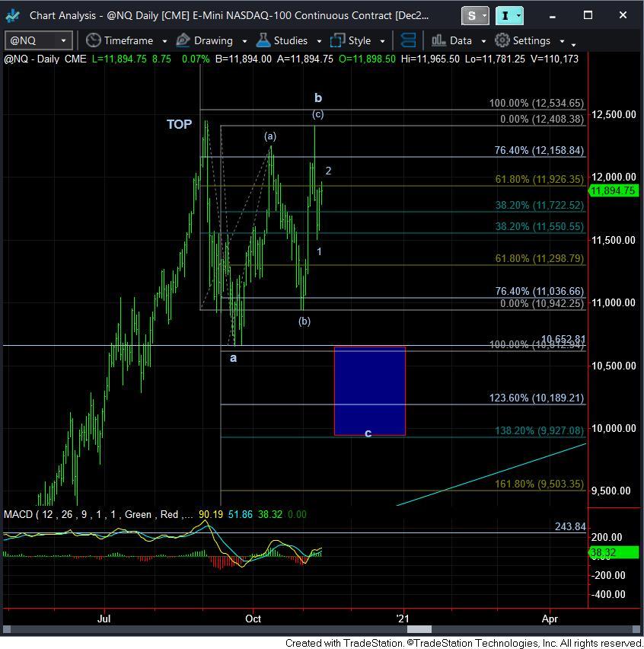
Task: Open the Style menu
Action: [x=359, y=40]
